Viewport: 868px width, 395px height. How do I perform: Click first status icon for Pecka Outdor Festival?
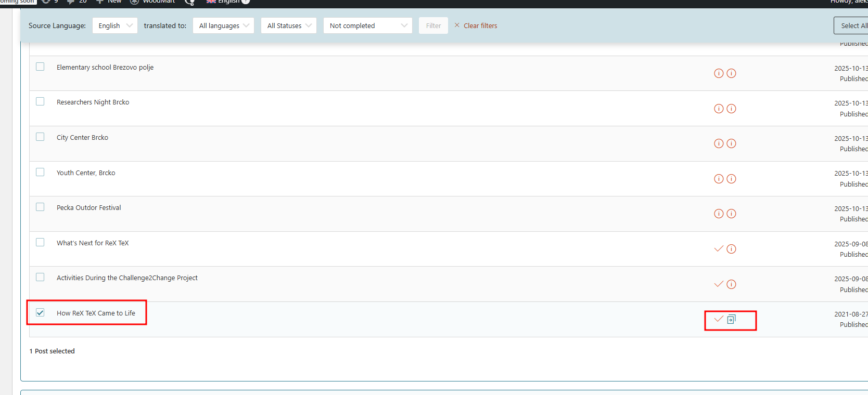[719, 214]
